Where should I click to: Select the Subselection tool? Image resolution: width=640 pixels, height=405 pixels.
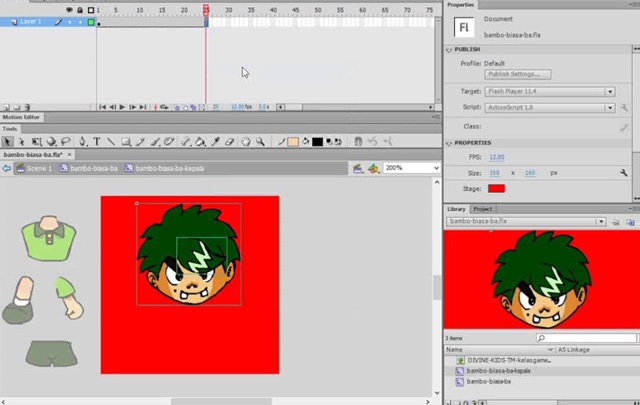point(21,142)
